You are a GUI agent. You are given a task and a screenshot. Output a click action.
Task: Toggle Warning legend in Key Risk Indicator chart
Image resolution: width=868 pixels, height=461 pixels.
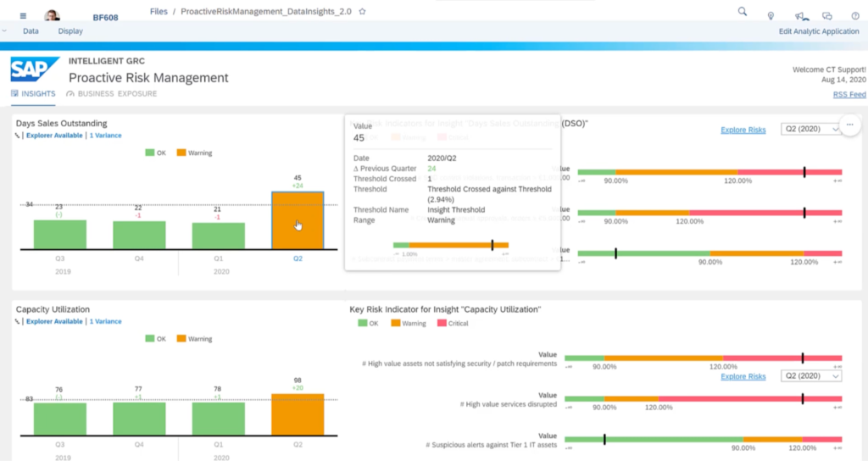[409, 323]
